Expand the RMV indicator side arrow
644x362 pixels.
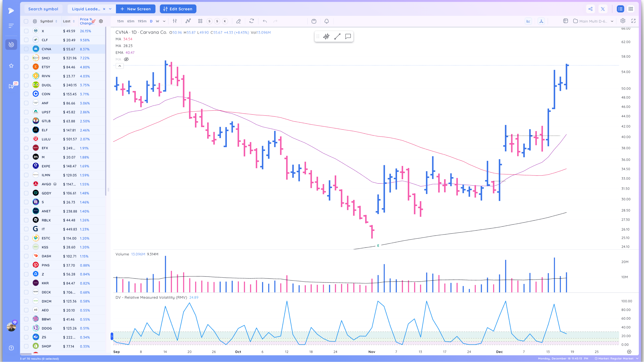coord(112,336)
